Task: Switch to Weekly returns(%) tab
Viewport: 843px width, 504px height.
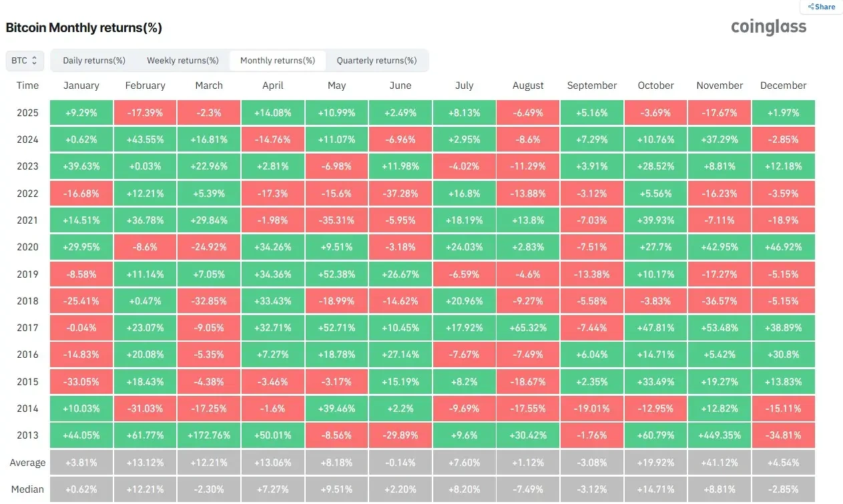Action: point(183,61)
